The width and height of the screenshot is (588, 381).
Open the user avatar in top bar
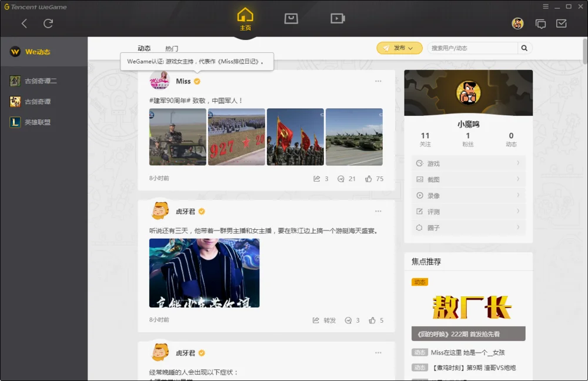point(517,24)
